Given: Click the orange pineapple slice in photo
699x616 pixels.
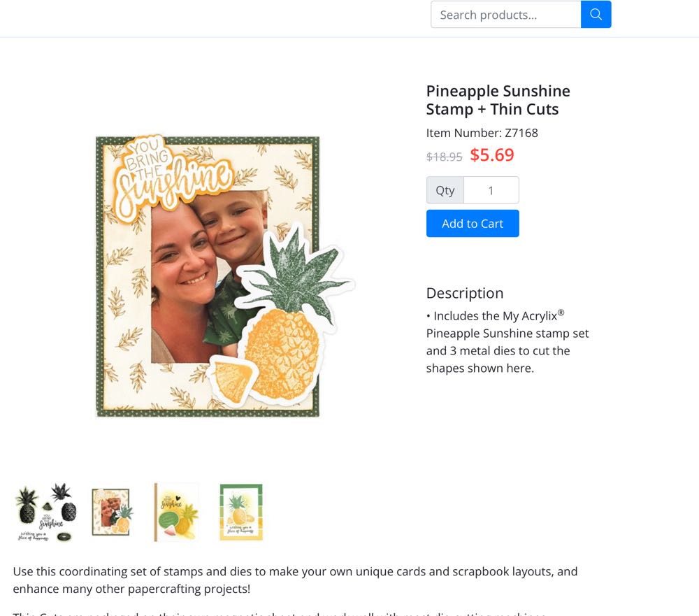Looking at the screenshot, I should tap(233, 380).
